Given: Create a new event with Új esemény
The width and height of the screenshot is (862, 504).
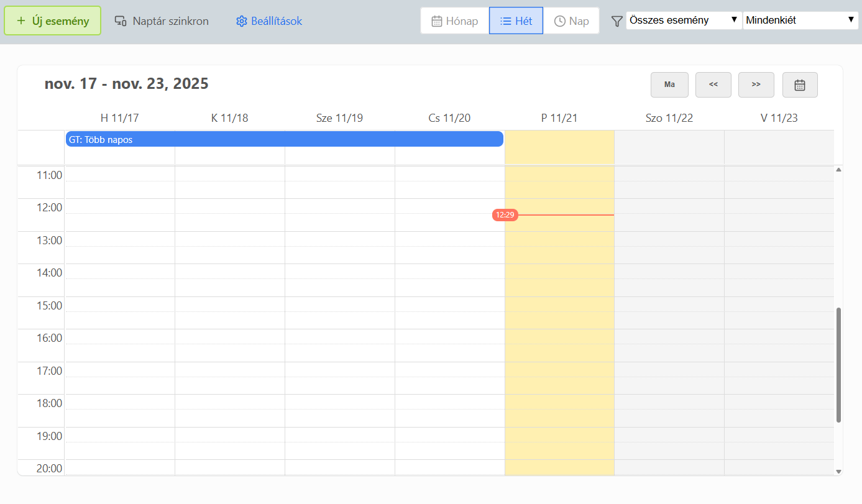Looking at the screenshot, I should 53,21.
